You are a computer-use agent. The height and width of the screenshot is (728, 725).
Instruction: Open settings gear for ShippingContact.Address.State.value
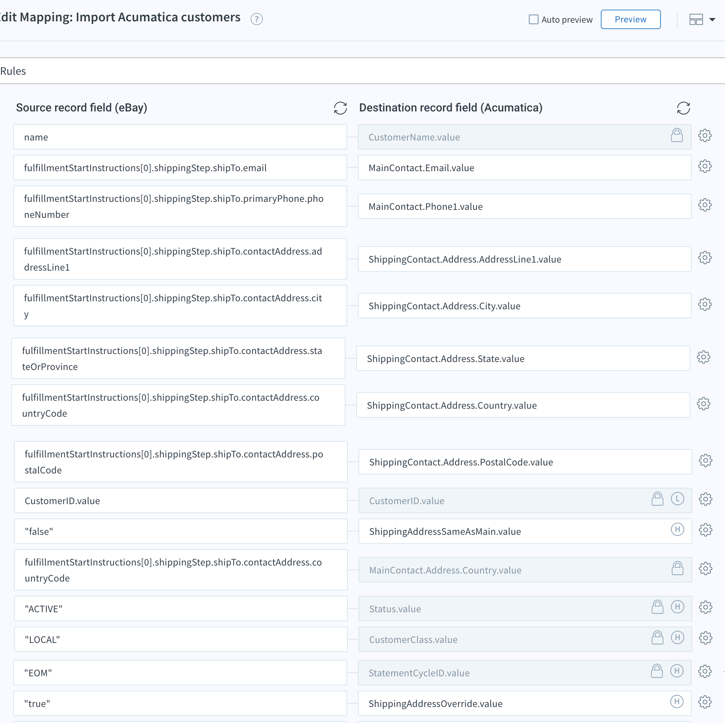tap(703, 357)
